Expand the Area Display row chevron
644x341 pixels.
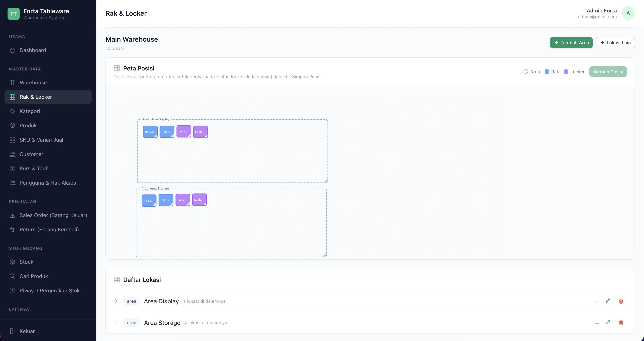(116, 301)
